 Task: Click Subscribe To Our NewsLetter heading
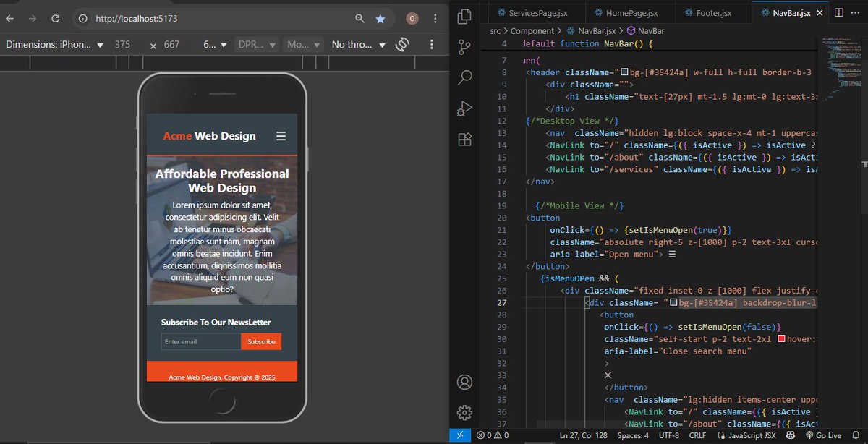216,322
